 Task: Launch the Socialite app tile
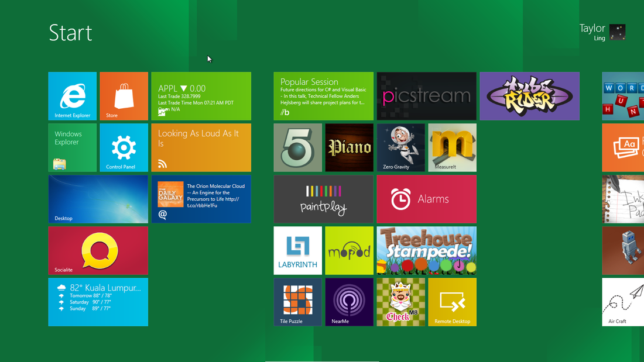coord(98,250)
